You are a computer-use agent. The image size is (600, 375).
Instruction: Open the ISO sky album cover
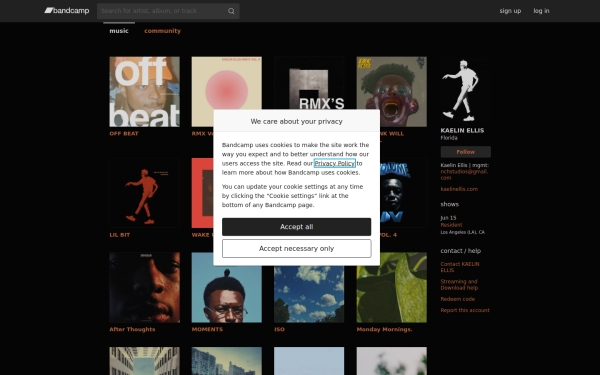309,295
